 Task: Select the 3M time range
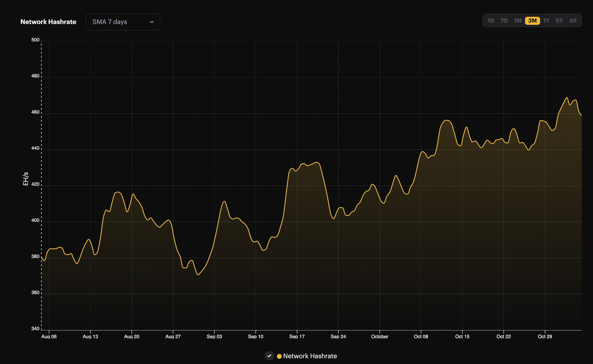(x=532, y=21)
